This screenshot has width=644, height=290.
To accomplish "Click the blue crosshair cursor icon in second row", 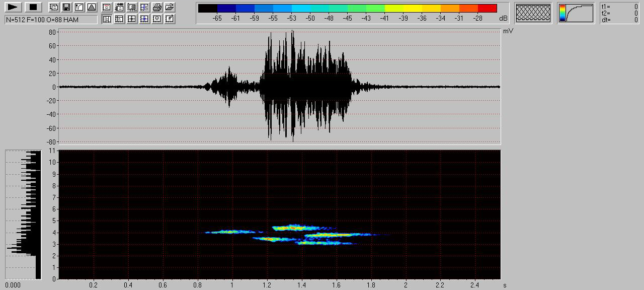I will pyautogui.click(x=144, y=19).
